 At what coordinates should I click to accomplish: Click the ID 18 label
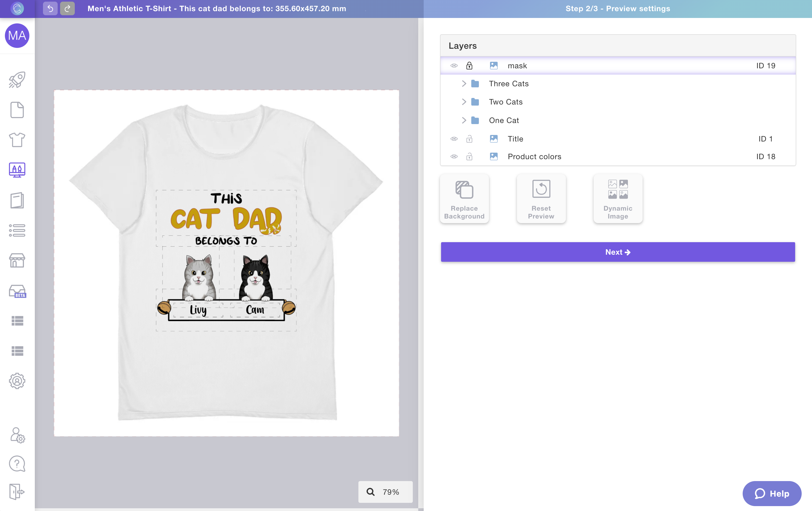tap(766, 157)
